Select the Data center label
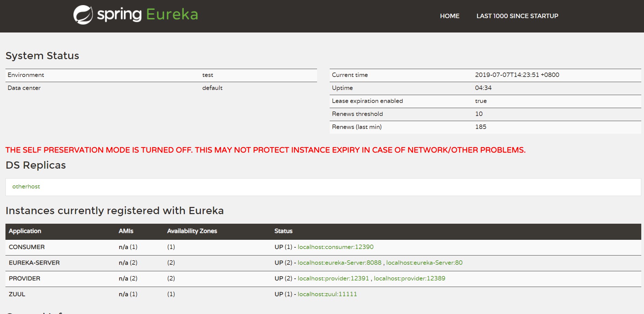Viewport: 644px width, 314px height. (24, 88)
